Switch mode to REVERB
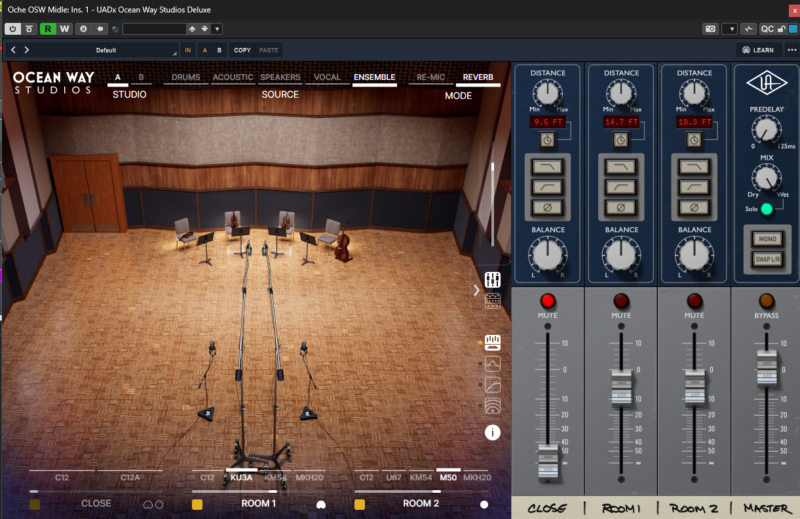Image resolution: width=800 pixels, height=519 pixels. 478,78
